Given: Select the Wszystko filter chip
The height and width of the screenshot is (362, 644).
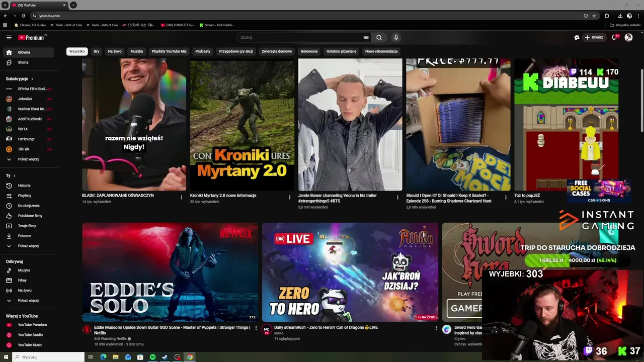Looking at the screenshot, I should click(77, 51).
